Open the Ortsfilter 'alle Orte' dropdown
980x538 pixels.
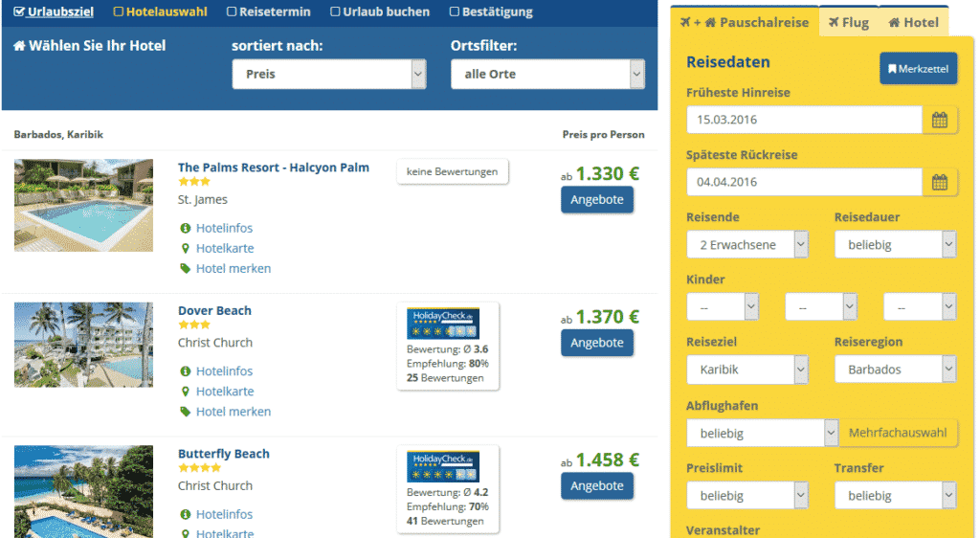547,75
